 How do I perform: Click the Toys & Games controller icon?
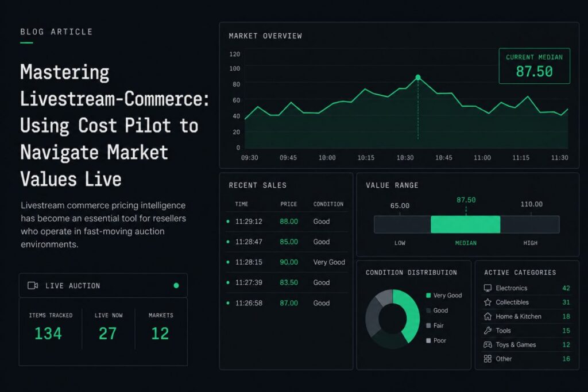pos(488,344)
